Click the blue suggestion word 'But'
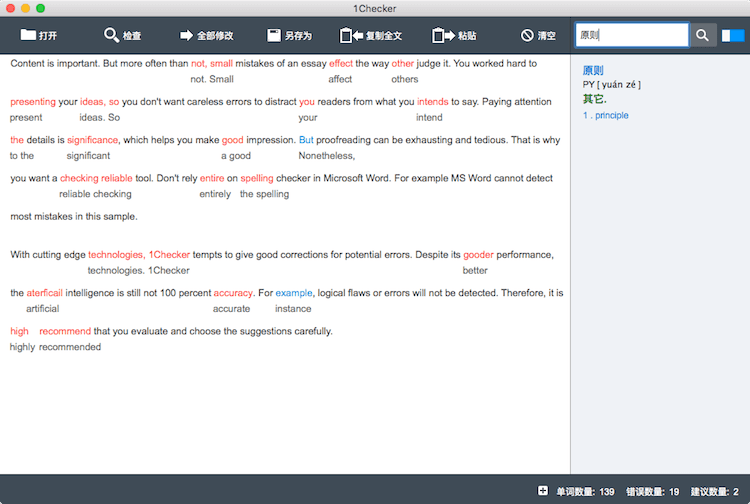 pyautogui.click(x=306, y=140)
